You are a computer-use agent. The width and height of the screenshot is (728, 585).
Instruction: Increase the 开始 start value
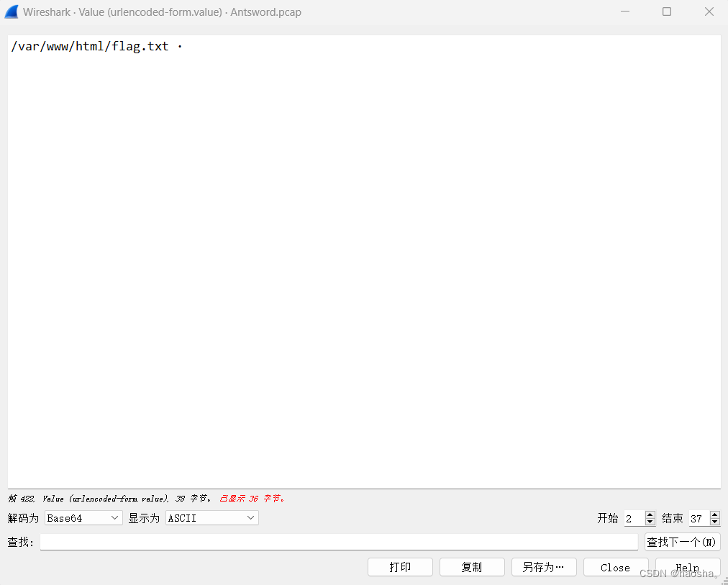pos(650,514)
